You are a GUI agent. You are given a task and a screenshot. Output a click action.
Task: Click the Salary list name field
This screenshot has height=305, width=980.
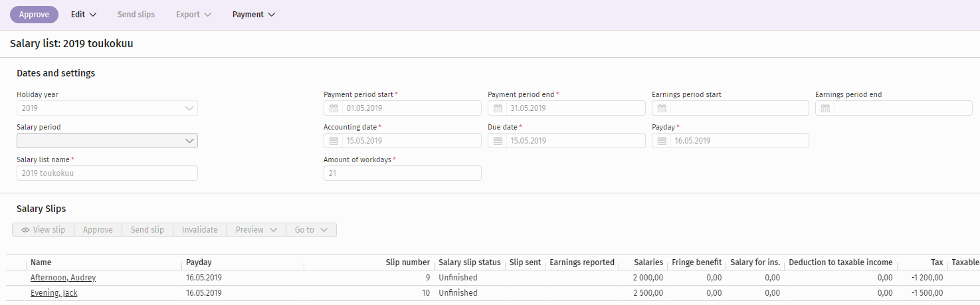[107, 173]
